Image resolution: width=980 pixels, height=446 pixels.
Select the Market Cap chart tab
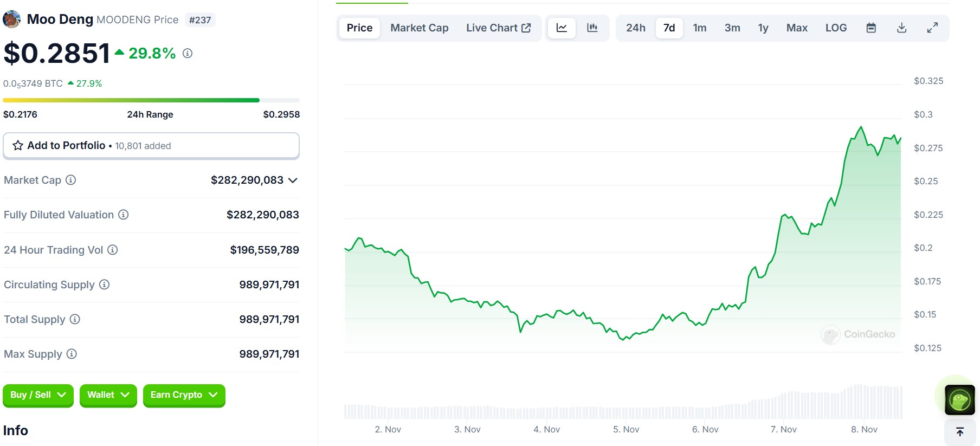[x=420, y=28]
